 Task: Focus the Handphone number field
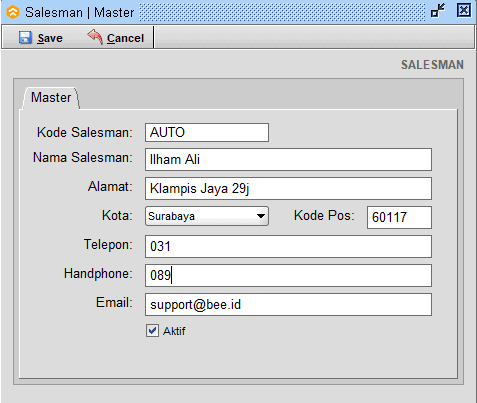[x=288, y=276]
